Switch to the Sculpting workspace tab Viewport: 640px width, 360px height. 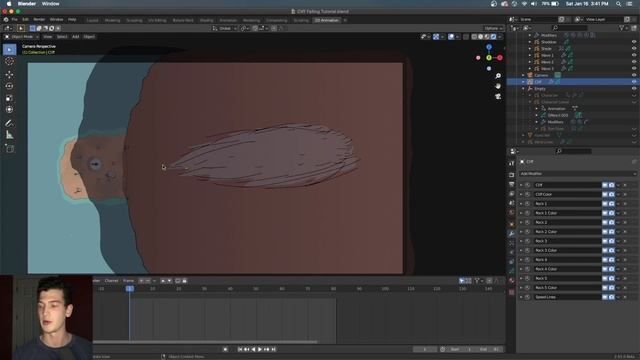tap(134, 20)
